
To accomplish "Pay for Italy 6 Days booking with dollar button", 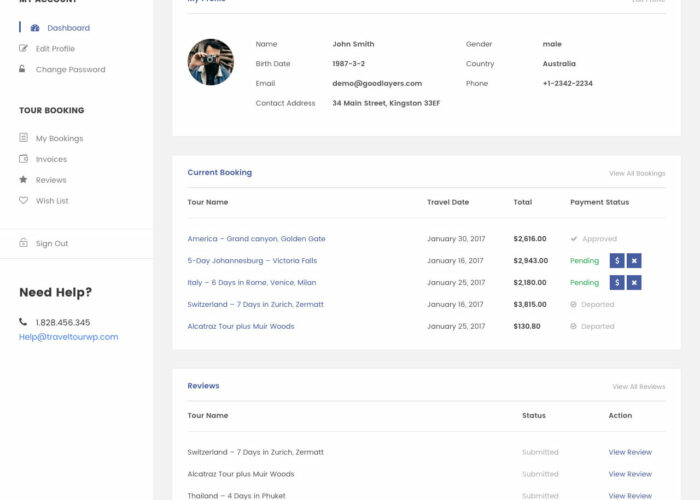I will (617, 283).
